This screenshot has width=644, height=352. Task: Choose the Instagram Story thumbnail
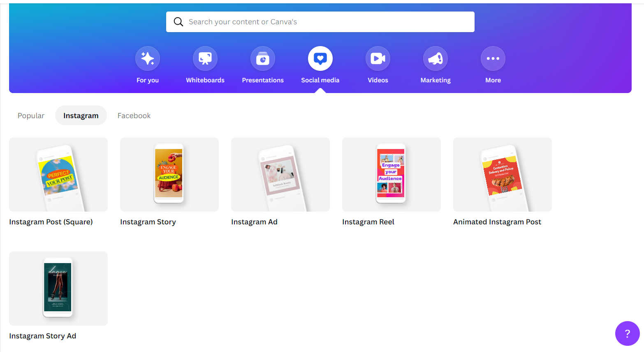[169, 175]
